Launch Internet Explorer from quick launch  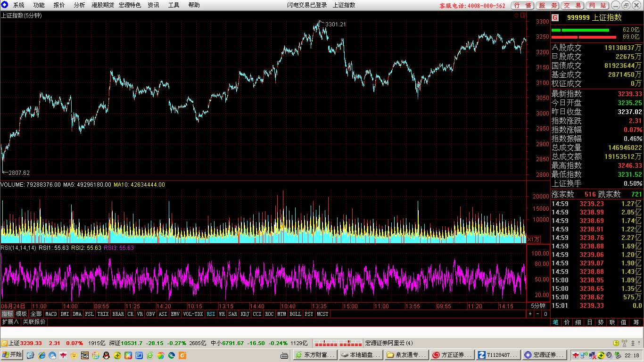(42, 355)
